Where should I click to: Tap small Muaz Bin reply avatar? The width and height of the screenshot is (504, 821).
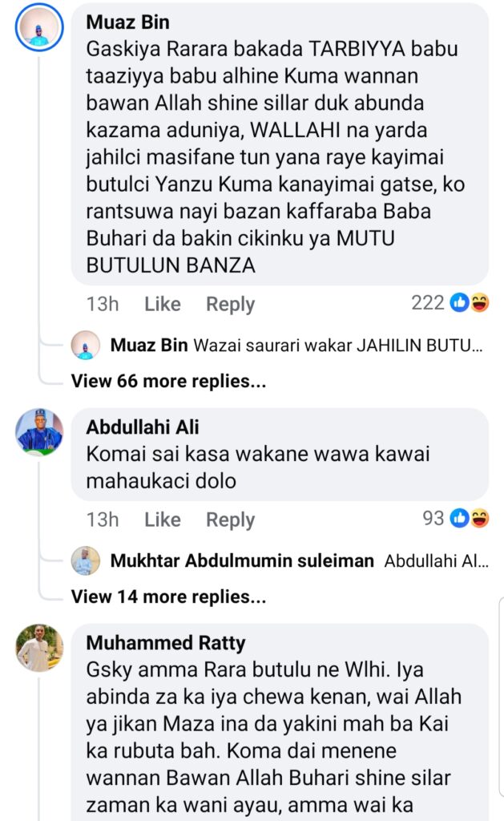click(x=86, y=346)
